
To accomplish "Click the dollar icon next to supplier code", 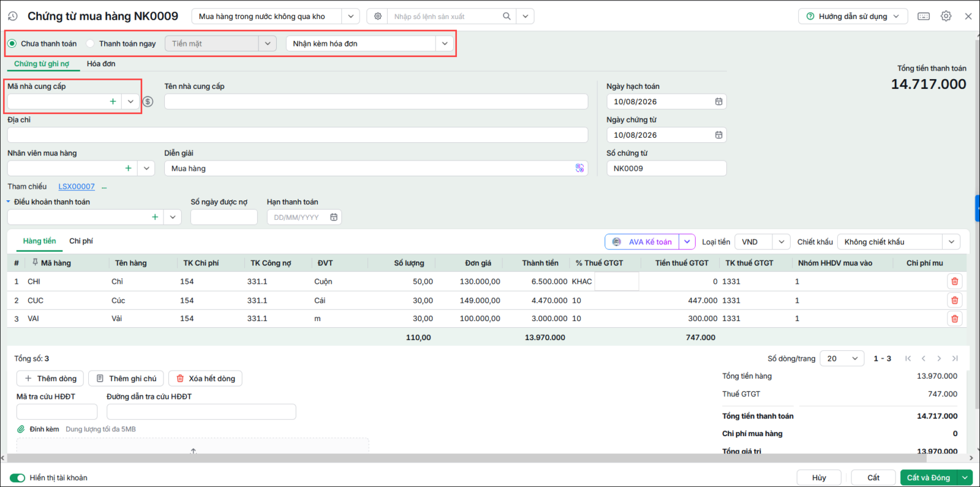I will click(148, 102).
